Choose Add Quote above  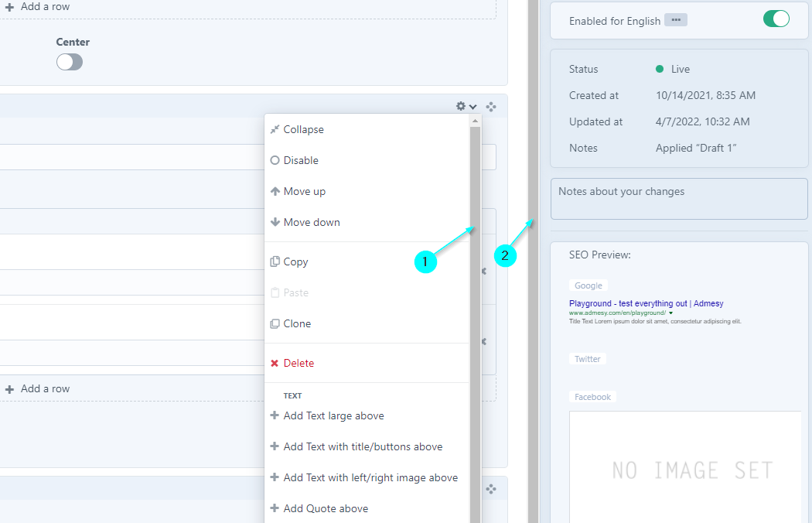click(367, 508)
